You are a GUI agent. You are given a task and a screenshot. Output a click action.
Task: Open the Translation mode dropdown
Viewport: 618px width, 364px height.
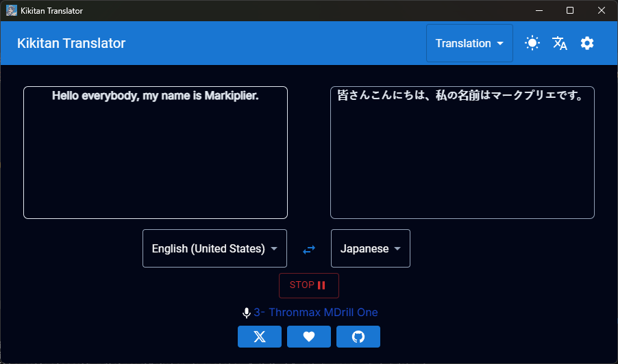pyautogui.click(x=469, y=43)
